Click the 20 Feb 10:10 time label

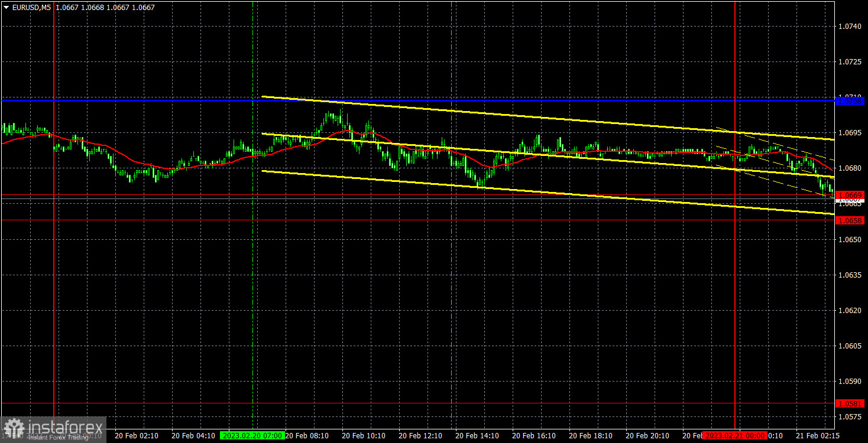point(364,435)
